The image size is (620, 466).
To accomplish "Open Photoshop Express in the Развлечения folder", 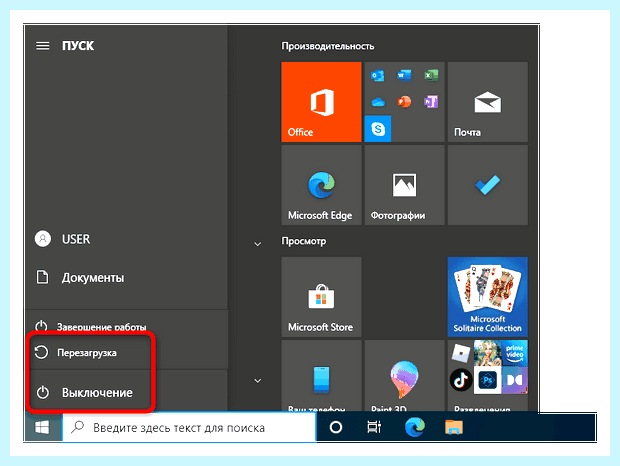I will coord(488,380).
